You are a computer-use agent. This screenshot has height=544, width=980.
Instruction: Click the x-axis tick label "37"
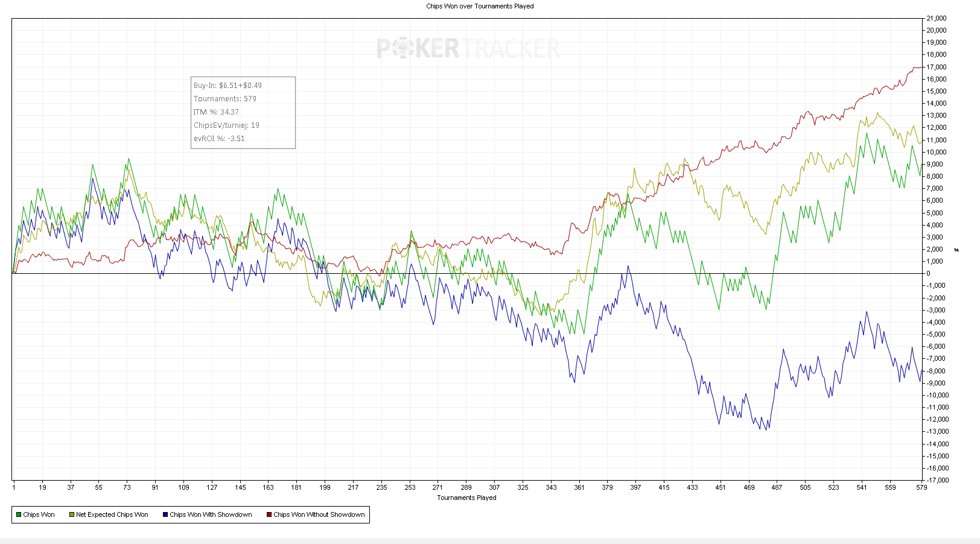(71, 487)
